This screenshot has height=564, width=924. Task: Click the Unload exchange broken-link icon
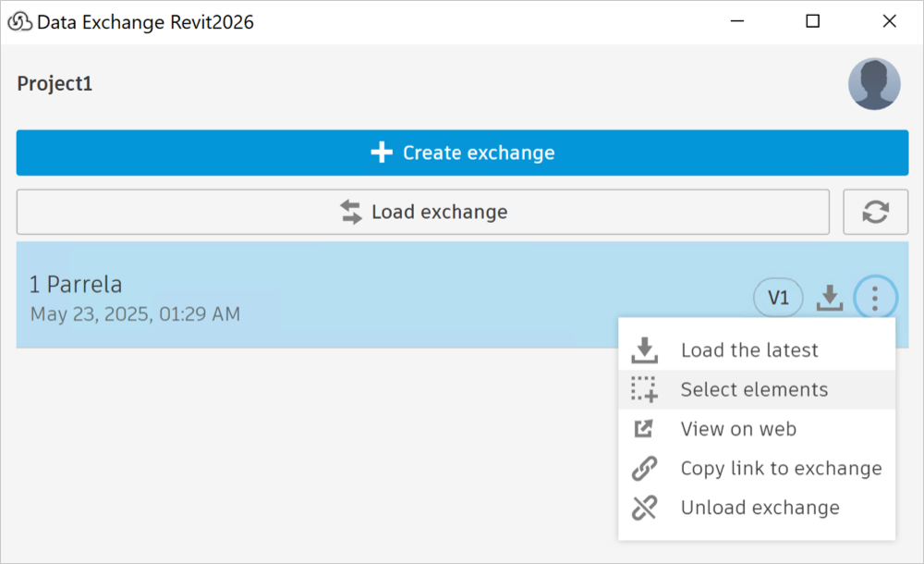pyautogui.click(x=644, y=508)
